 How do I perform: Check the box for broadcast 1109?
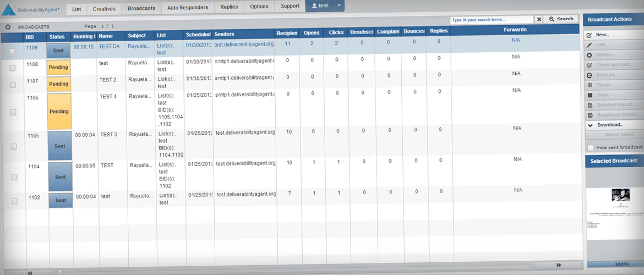point(13,51)
